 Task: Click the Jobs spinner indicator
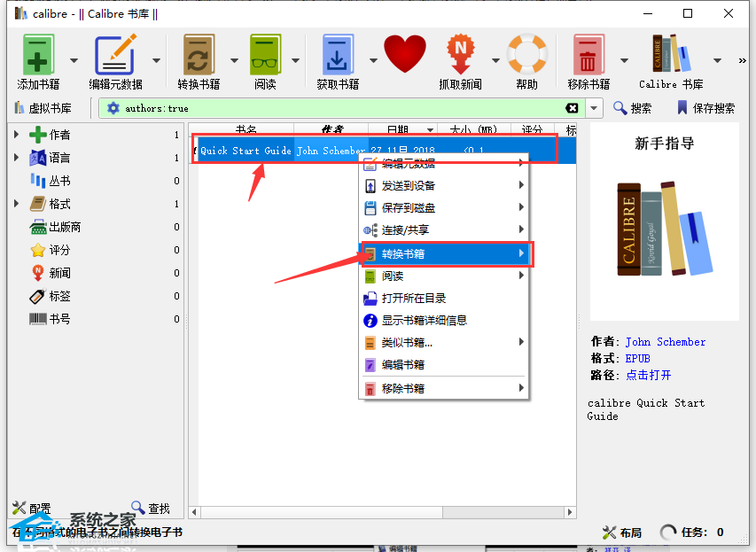click(x=667, y=533)
